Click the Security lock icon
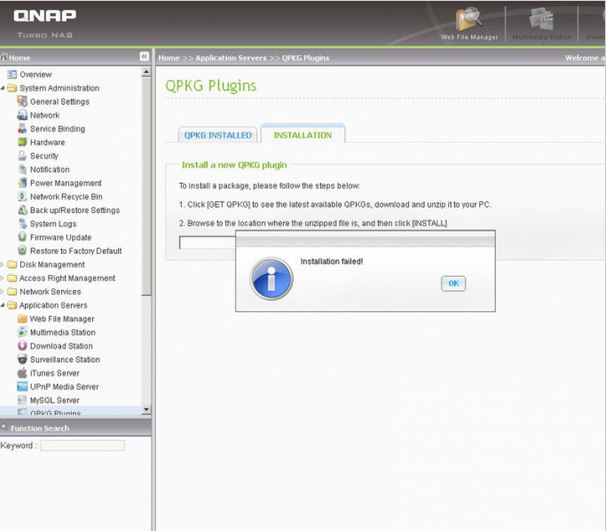 (22, 156)
